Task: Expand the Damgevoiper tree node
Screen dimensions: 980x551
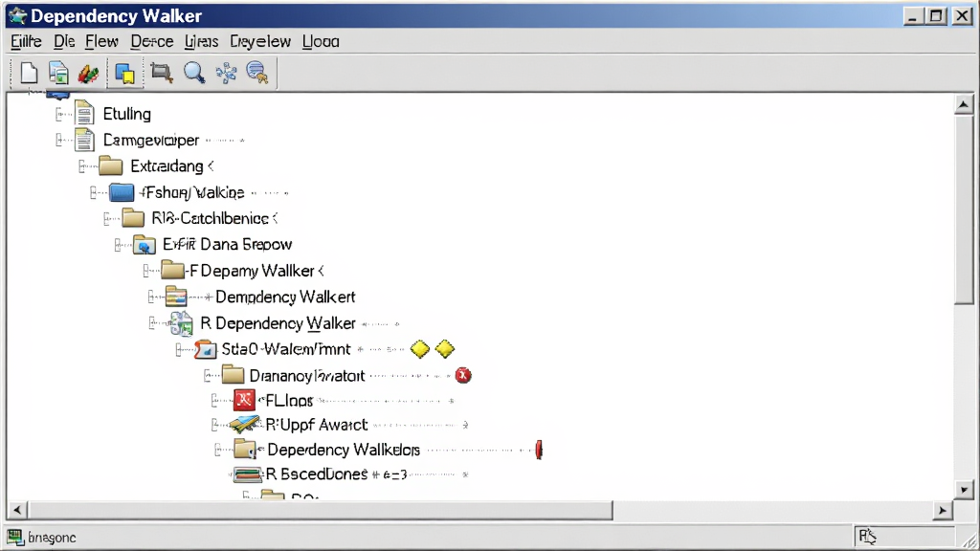Action: (60, 140)
